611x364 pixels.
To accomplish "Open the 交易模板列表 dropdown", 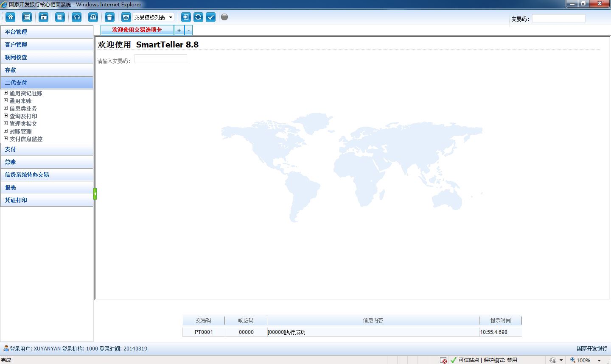I will click(x=154, y=17).
